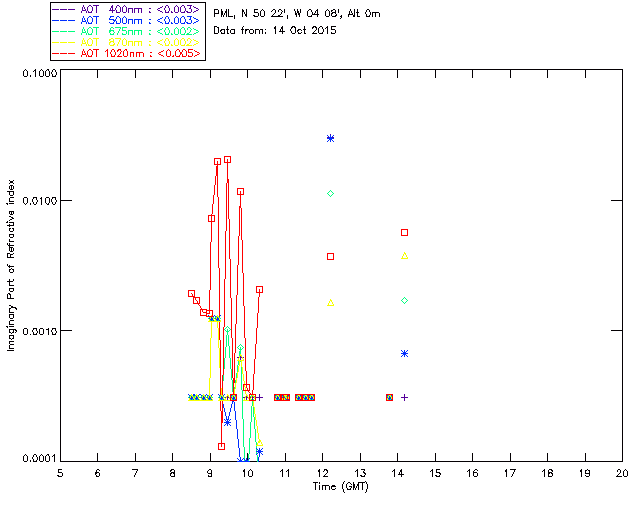
Task: Click the purple dashed legend line for 400nm
Action: click(x=64, y=10)
